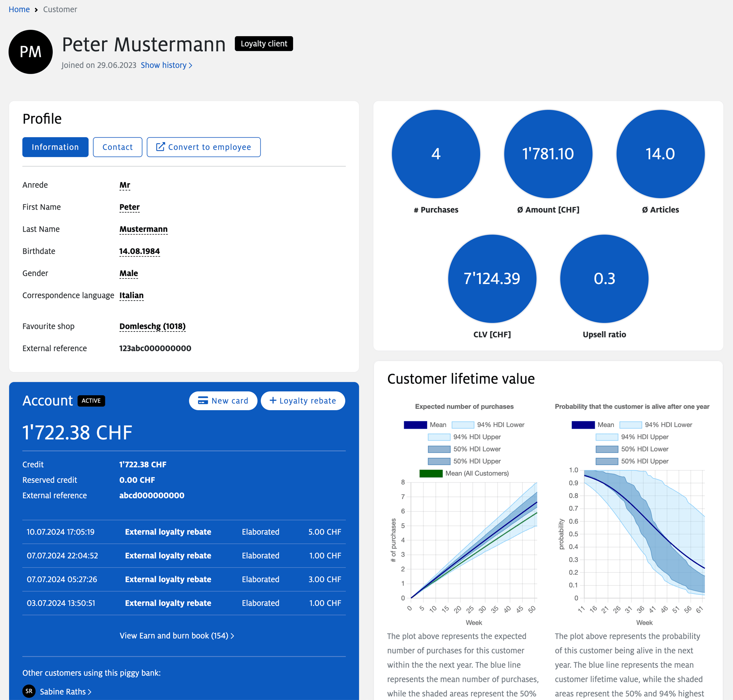Click the ACTIVE account status badge
The image size is (733, 700).
[91, 401]
